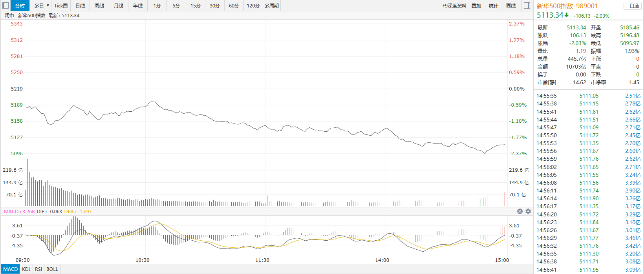Screen dimensions: 644x274
Task: Open the 多日 dropdown arrow
Action: [48, 5]
